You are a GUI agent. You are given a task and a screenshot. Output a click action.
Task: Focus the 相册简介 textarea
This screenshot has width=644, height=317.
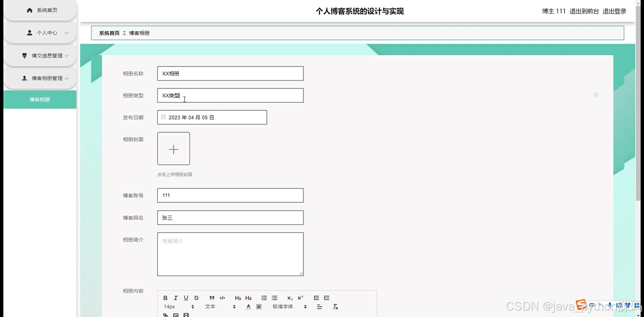(230, 254)
